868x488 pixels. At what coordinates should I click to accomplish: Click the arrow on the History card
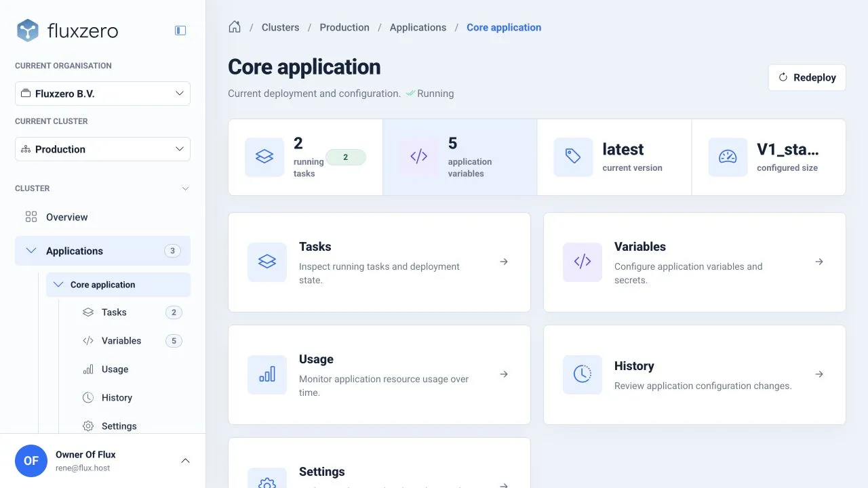819,374
